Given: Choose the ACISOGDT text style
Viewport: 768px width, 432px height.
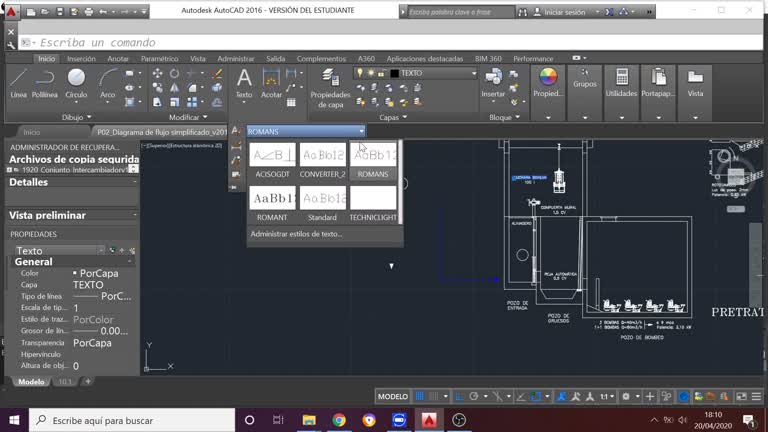Looking at the screenshot, I should click(272, 161).
